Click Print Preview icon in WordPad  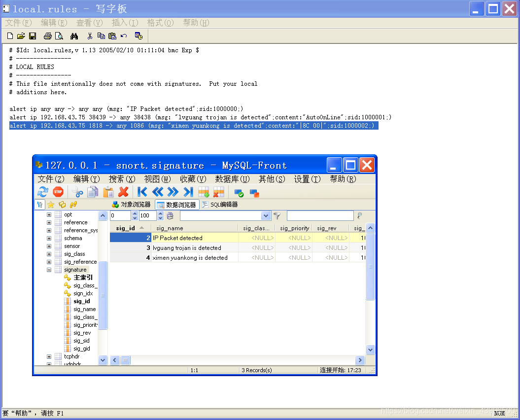(59, 36)
